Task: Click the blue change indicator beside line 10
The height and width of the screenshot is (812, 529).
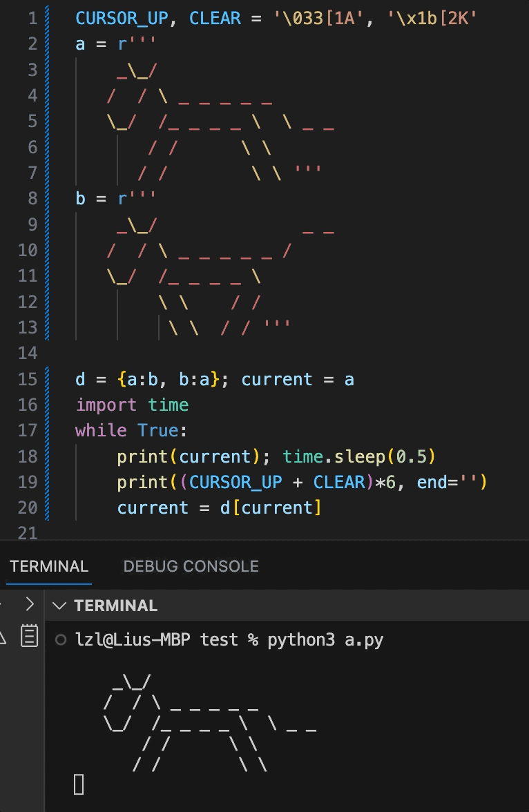Action: tap(46, 251)
